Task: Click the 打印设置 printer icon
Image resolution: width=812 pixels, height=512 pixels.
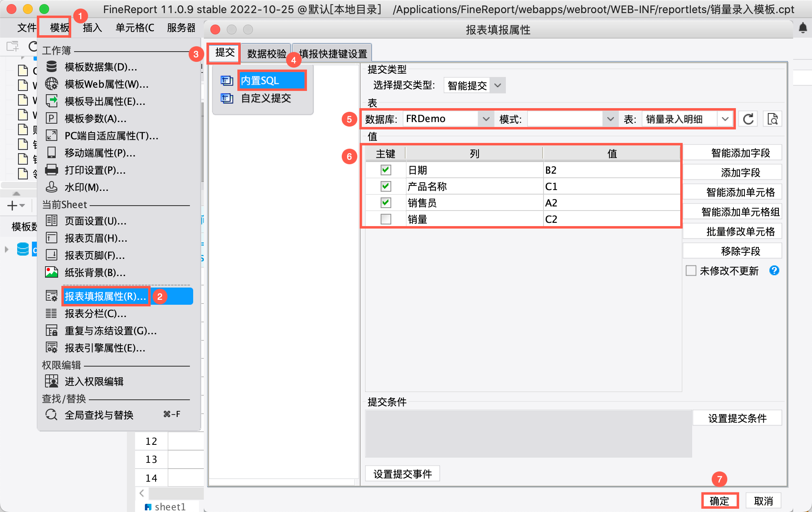Action: 52,170
